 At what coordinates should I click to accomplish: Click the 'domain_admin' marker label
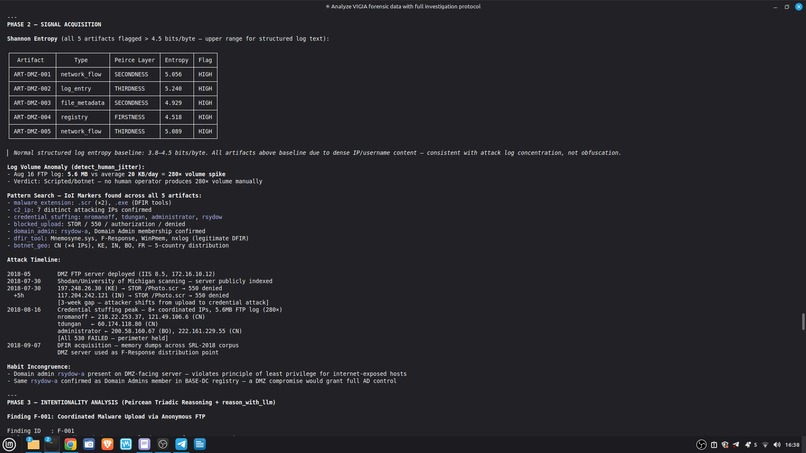[x=34, y=231]
